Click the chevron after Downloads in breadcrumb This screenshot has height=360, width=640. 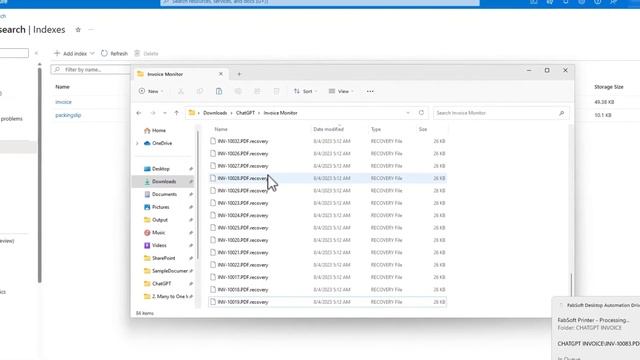click(231, 113)
